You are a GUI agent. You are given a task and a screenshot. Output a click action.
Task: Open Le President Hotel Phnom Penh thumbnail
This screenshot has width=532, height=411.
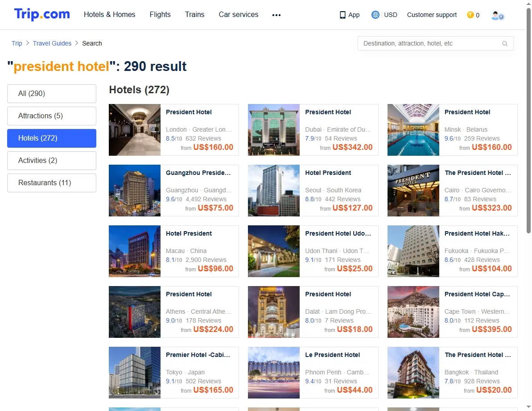coord(274,373)
